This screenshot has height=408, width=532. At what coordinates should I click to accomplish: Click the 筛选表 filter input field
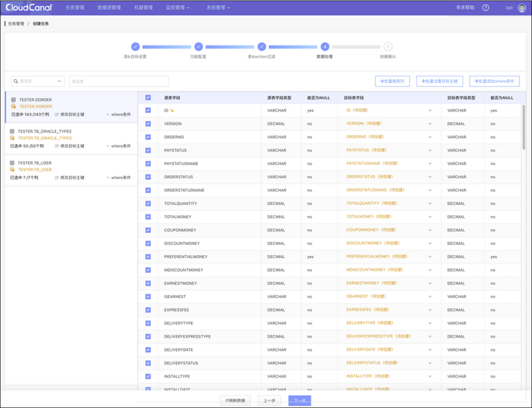tap(119, 82)
